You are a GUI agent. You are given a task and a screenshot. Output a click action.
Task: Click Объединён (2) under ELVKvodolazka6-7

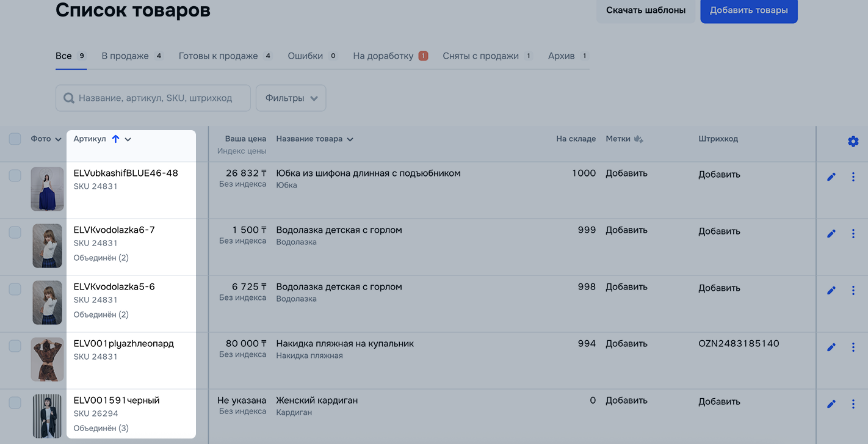click(x=101, y=258)
